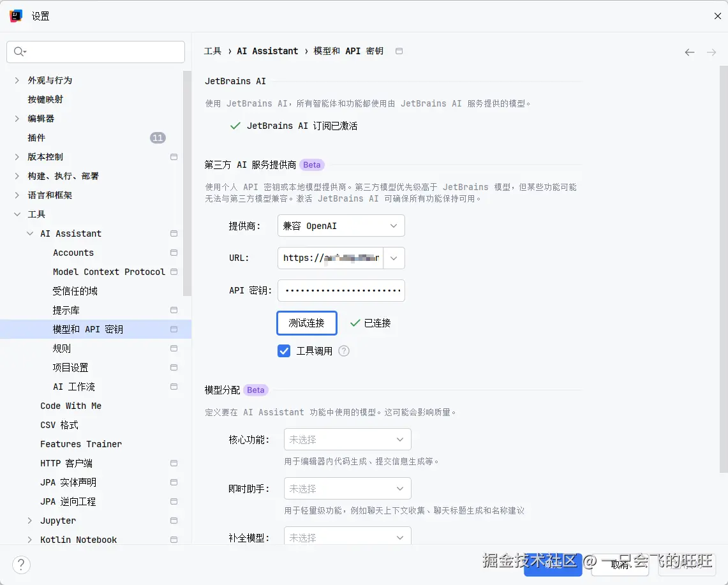Click project icon beside 规则

click(174, 348)
